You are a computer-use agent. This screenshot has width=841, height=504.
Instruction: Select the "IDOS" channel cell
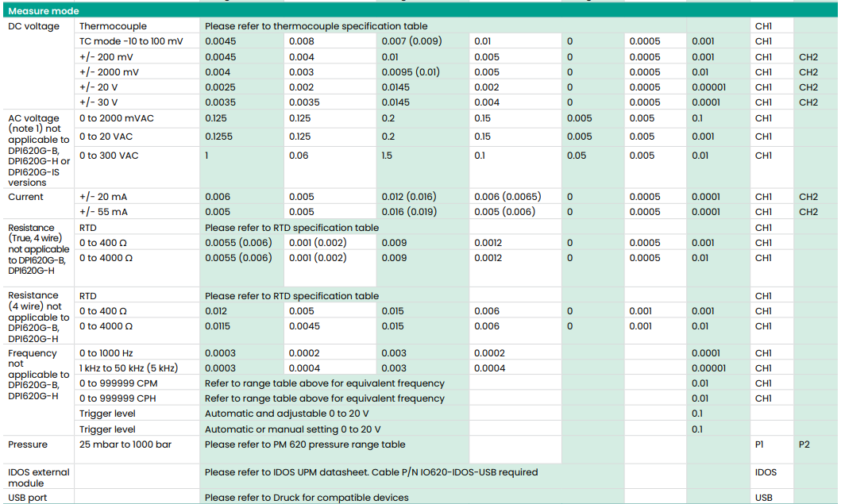coord(766,472)
